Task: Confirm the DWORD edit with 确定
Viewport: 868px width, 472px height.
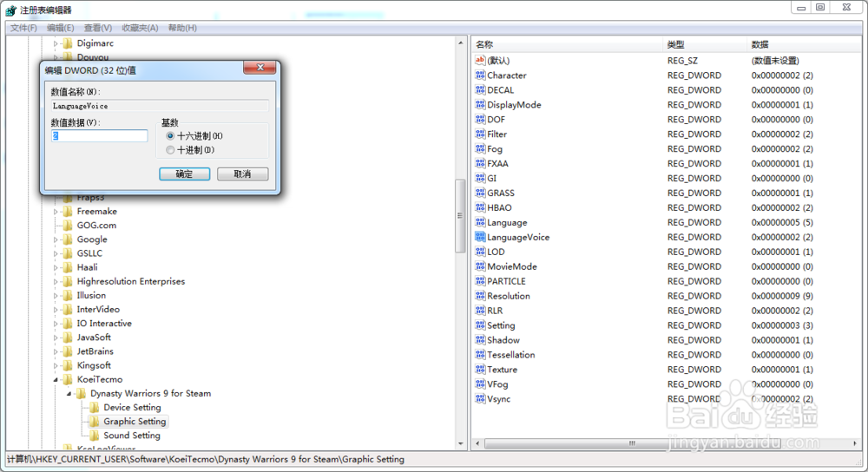Action: coord(184,174)
